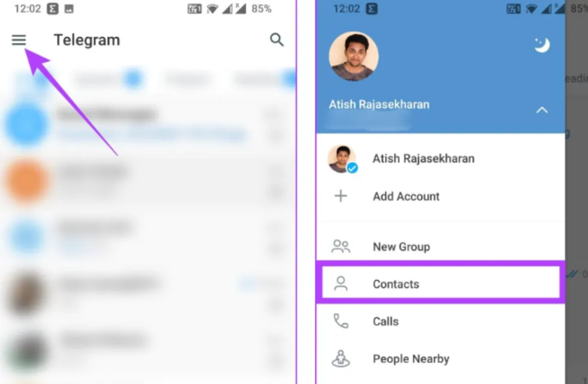Open the first blurred chat with blue avatar
Viewport: 588px width, 384px height.
pos(148,125)
